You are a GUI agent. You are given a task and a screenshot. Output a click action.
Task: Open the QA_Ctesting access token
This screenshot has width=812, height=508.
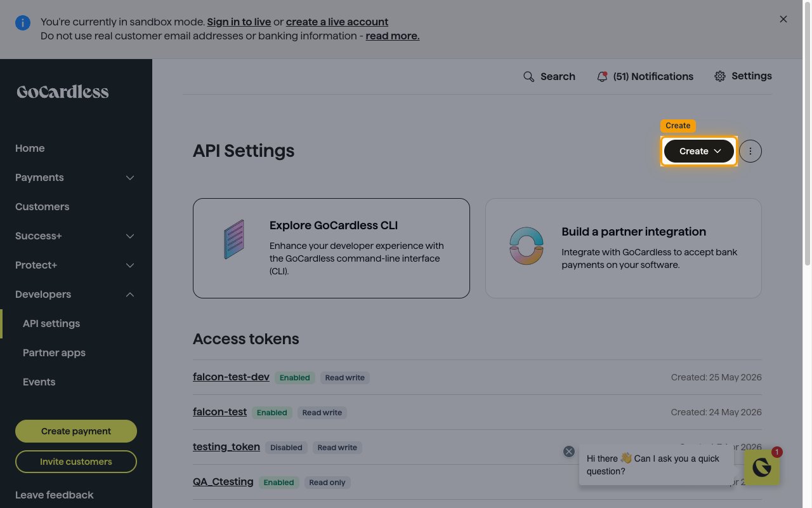click(223, 481)
